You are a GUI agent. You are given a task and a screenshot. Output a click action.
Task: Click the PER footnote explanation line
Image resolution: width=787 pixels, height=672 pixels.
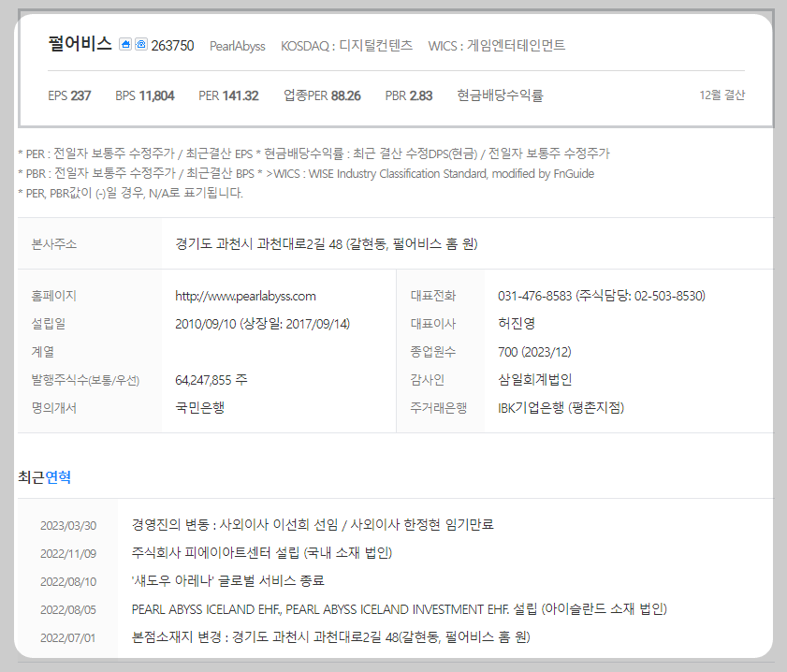(x=313, y=153)
